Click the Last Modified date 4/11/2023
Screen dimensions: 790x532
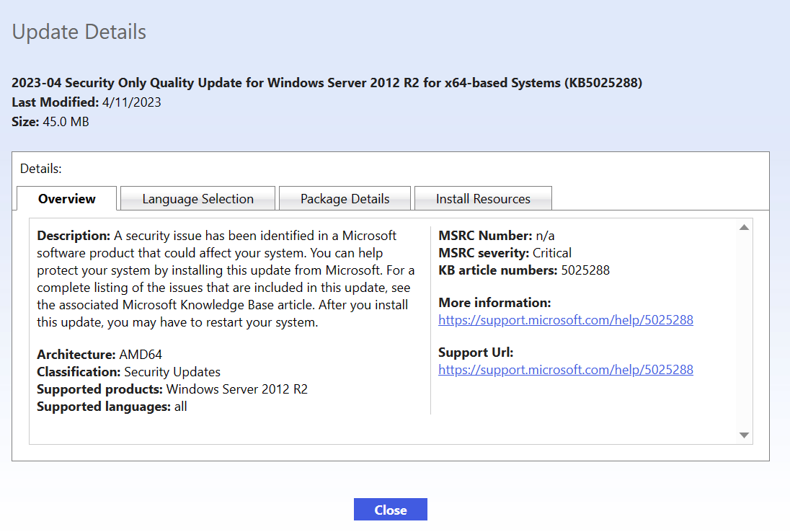click(x=131, y=102)
